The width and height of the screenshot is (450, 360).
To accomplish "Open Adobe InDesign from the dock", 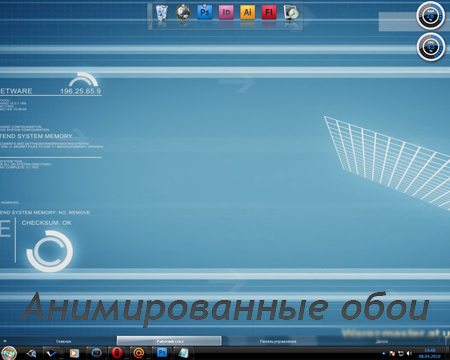I will click(226, 13).
